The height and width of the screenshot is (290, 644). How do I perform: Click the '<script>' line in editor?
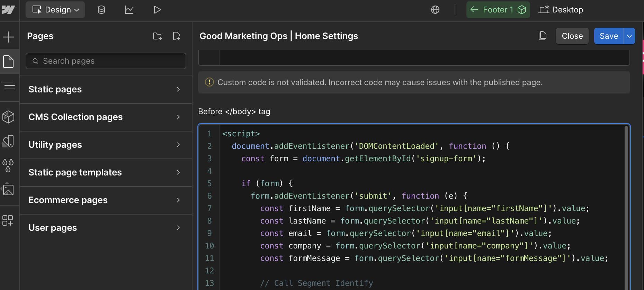pyautogui.click(x=241, y=134)
